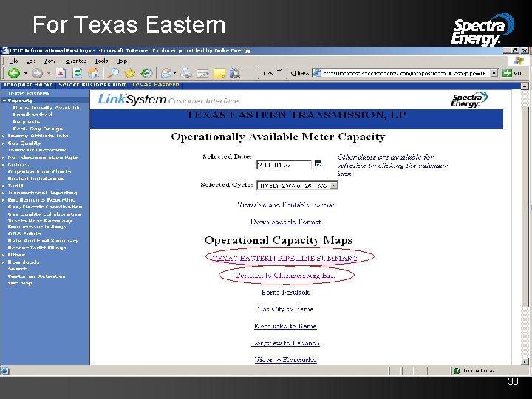The width and height of the screenshot is (532, 399).
Task: Open the Forward button history dropdown arrow
Action: 49,73
